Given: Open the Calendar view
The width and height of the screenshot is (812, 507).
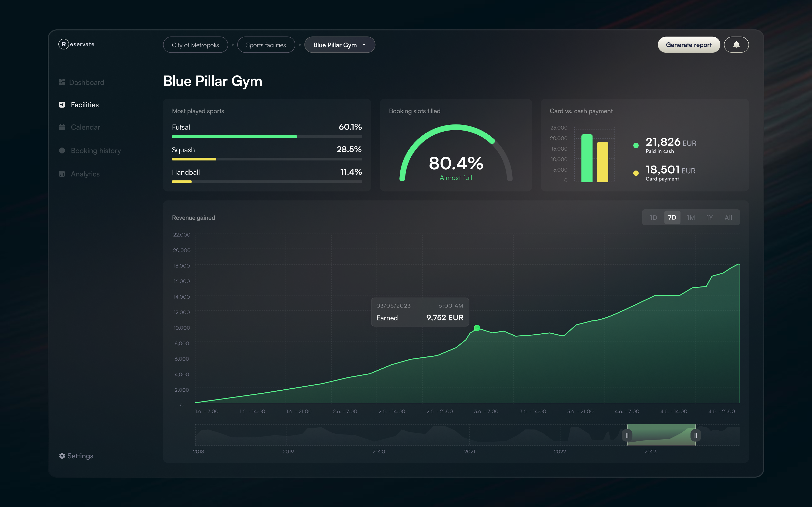Looking at the screenshot, I should coord(85,127).
